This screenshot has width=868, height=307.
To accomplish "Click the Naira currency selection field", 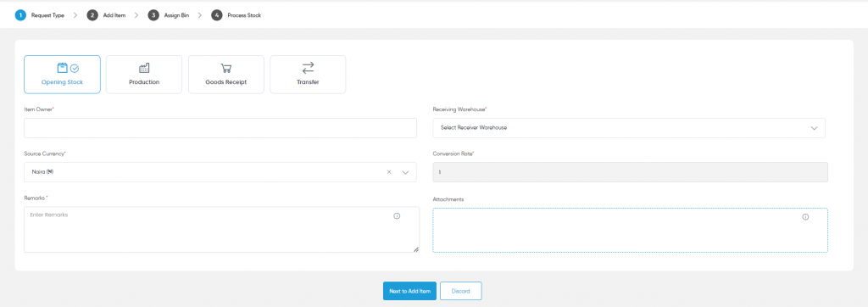I will coord(220,172).
